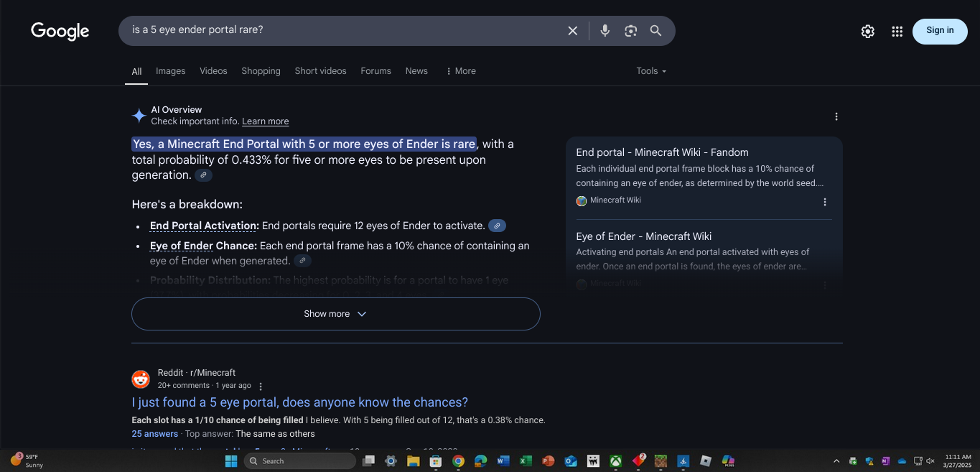Open the Eye of Ender underlined term
This screenshot has height=472, width=980.
(182, 246)
